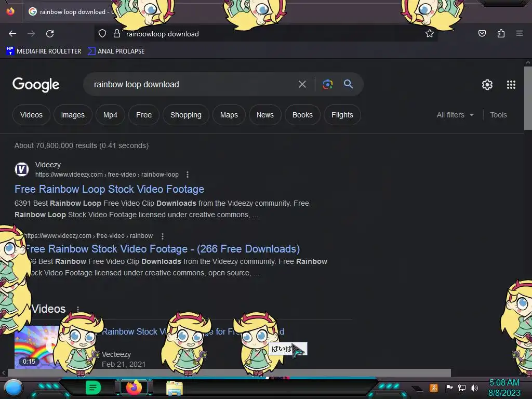Click the padlock site security icon
Image resolution: width=532 pixels, height=399 pixels.
(117, 33)
